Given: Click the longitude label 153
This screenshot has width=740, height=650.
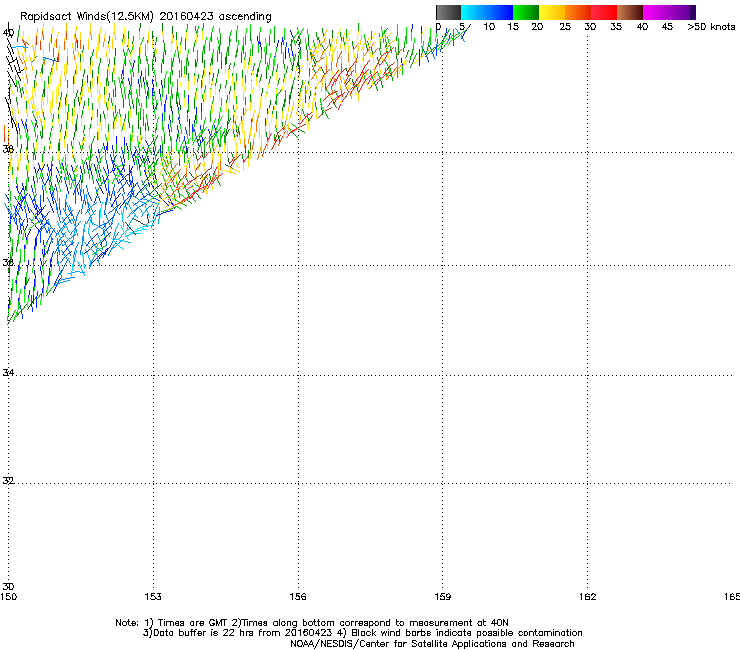Looking at the screenshot, I should (x=153, y=597).
